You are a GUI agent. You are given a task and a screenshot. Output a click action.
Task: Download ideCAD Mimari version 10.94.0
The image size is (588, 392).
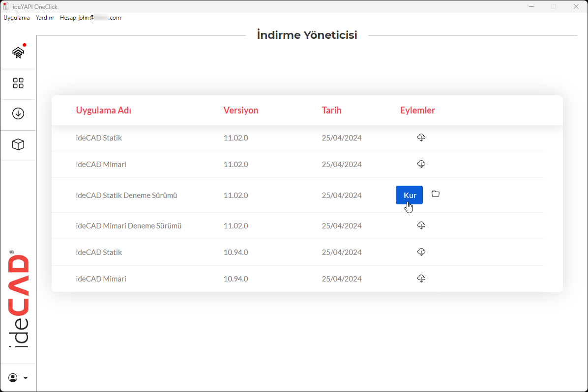click(421, 279)
